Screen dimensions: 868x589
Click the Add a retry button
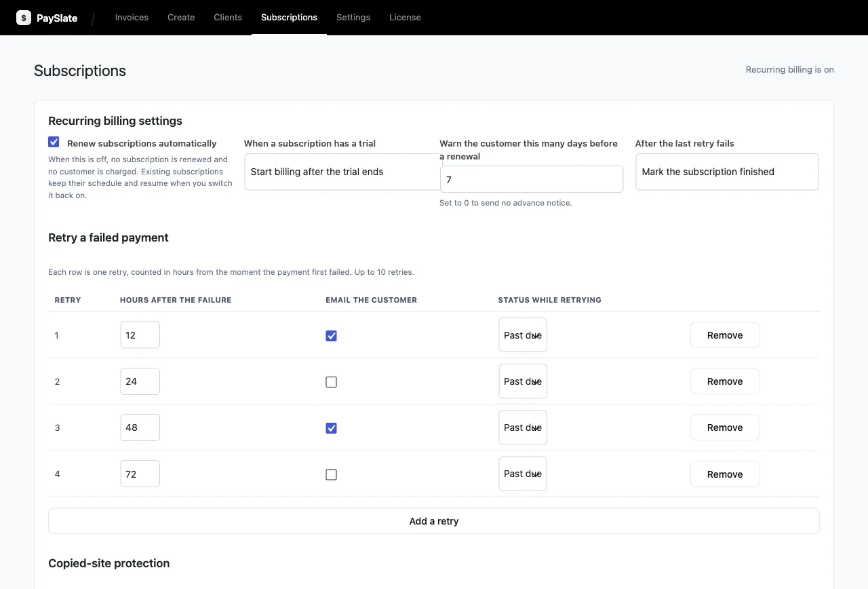(434, 521)
